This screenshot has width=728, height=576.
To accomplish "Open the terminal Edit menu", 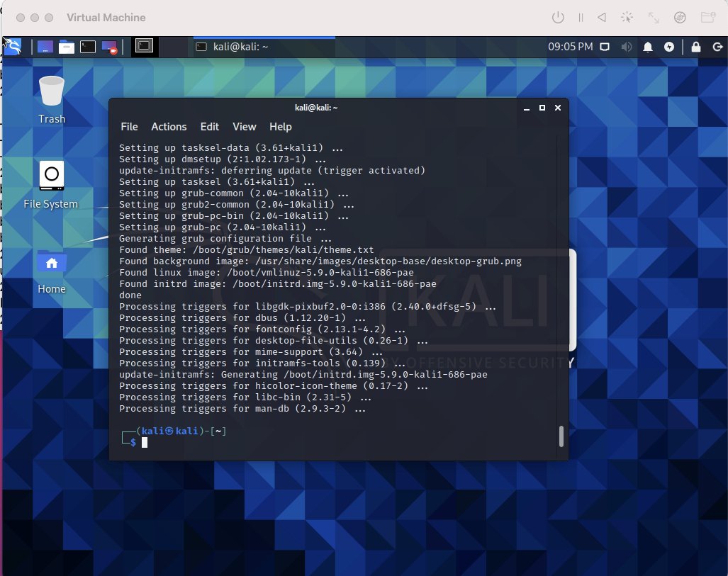I will coord(209,127).
